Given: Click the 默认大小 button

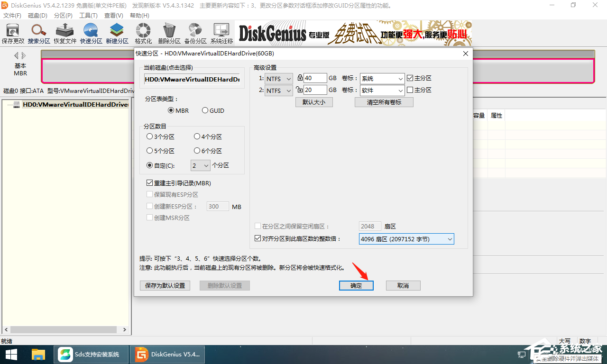Looking at the screenshot, I should tap(314, 102).
